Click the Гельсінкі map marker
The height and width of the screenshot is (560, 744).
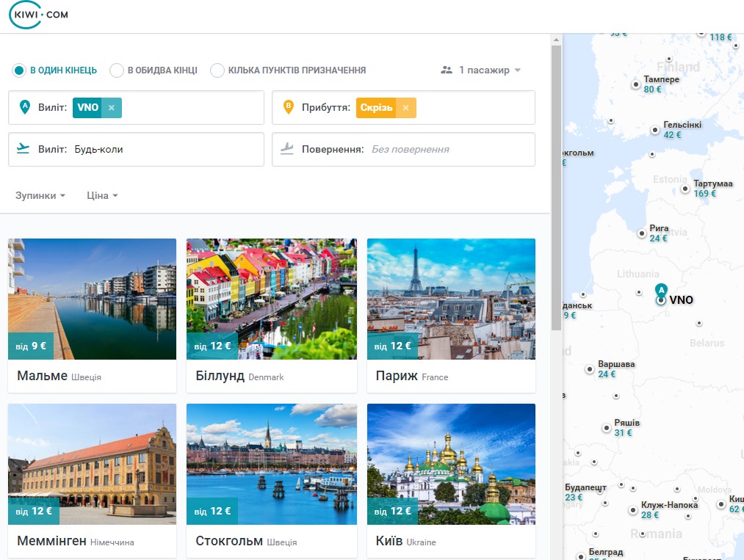coord(655,130)
